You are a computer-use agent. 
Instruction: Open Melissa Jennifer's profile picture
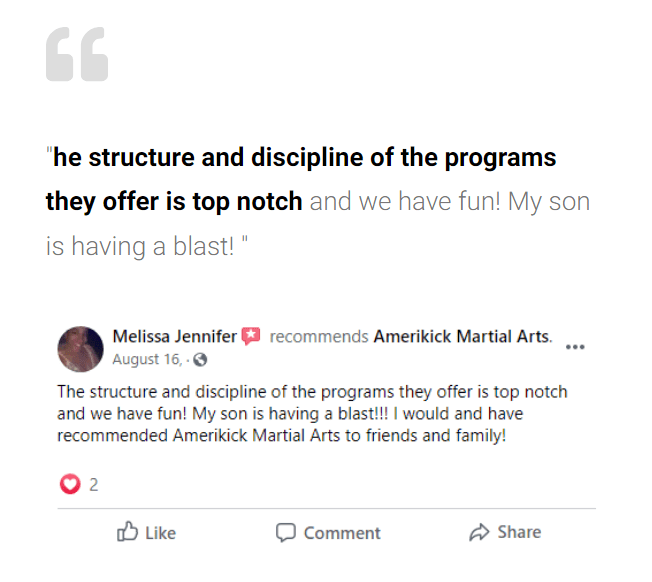(80, 349)
